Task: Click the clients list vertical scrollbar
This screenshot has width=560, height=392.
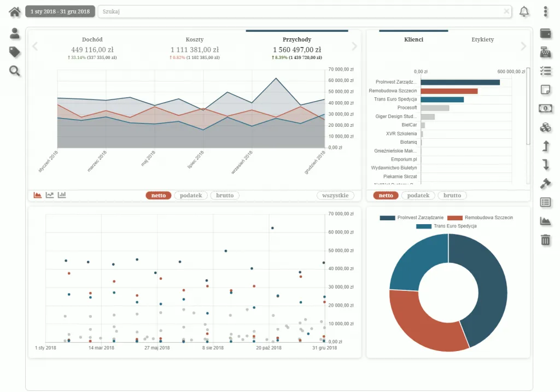Action: click(x=528, y=106)
